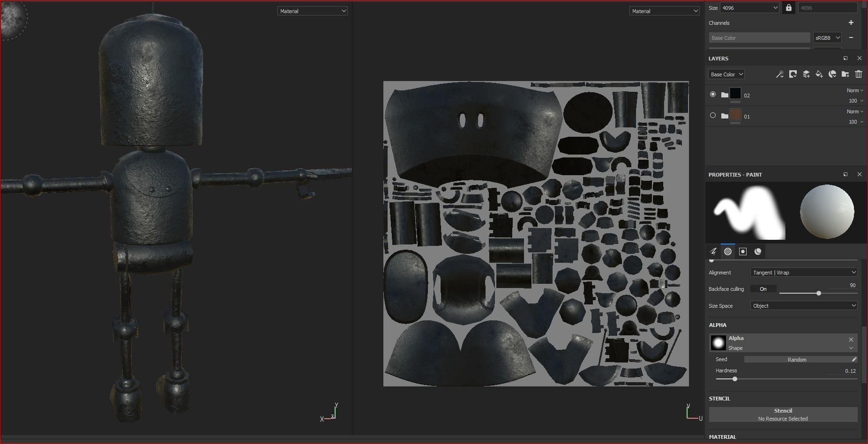Click the 'Channels' label

719,23
